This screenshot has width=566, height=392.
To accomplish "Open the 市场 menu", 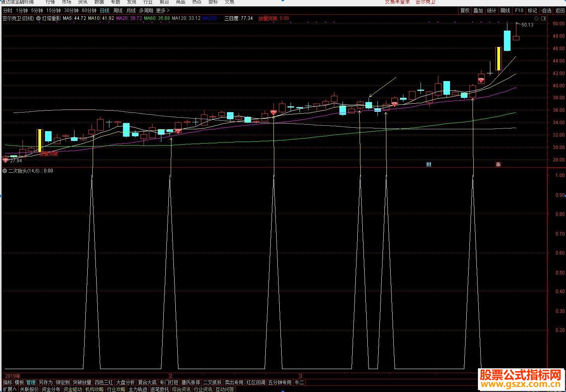I will 66,2.
